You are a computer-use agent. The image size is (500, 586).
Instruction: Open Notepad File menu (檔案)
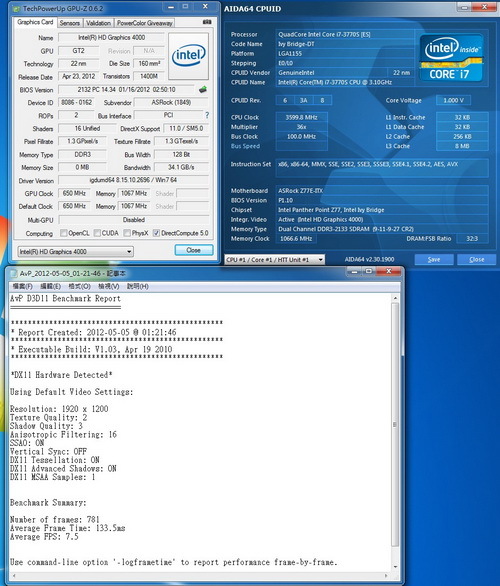(22, 286)
